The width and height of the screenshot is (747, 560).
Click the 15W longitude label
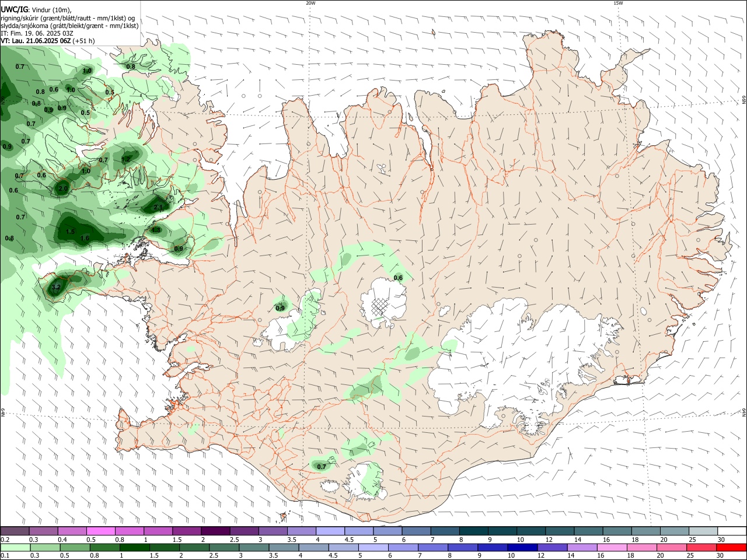tap(618, 3)
